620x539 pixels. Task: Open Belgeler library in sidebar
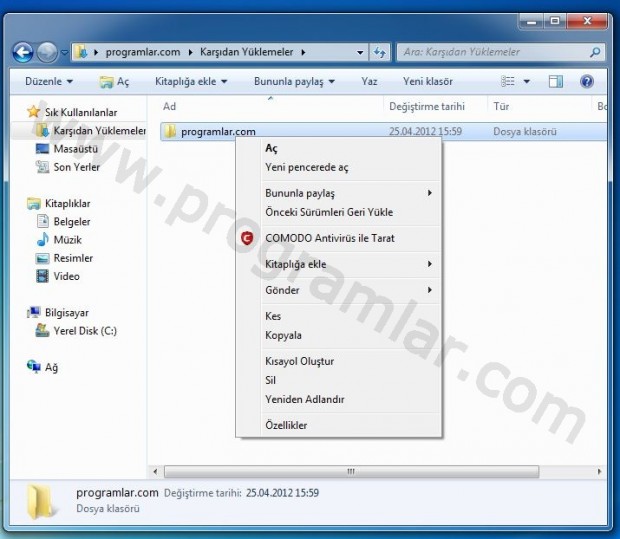(63, 221)
